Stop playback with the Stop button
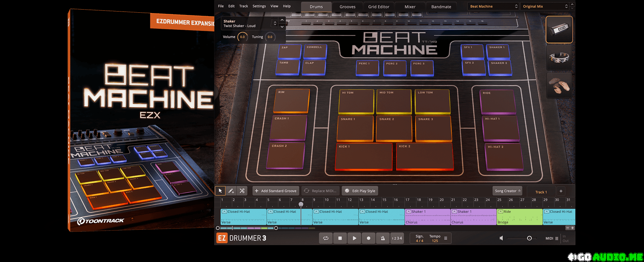Screen dimensions: 644x262 coord(340,238)
